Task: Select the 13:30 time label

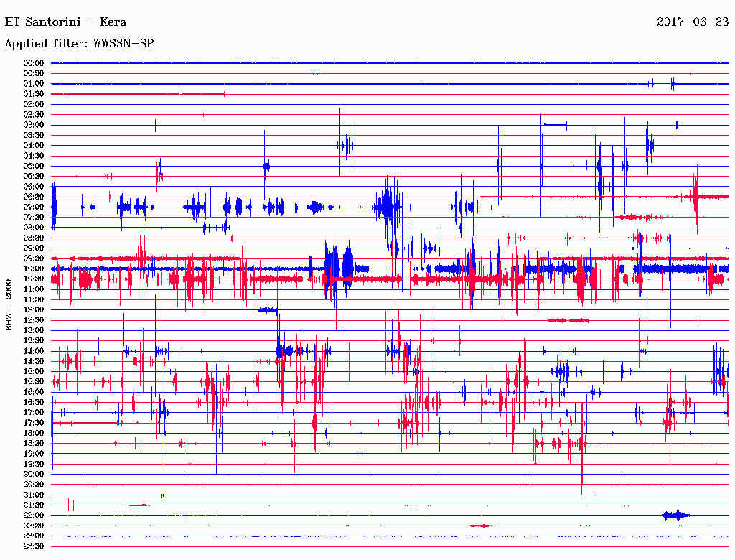Action: tap(34, 340)
